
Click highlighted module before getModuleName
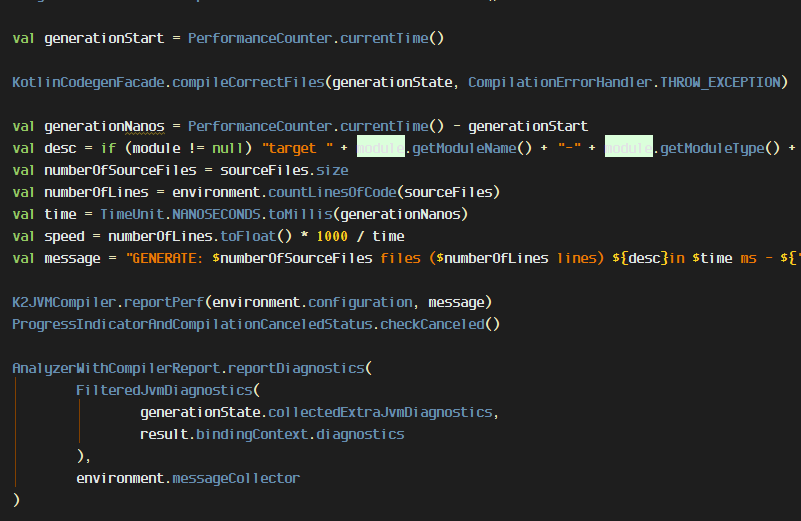381,148
